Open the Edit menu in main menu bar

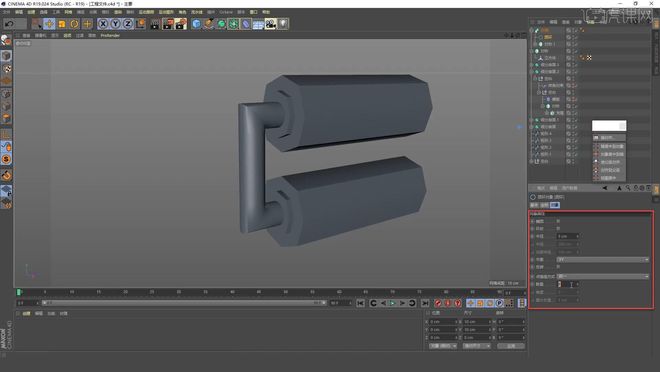[19, 12]
